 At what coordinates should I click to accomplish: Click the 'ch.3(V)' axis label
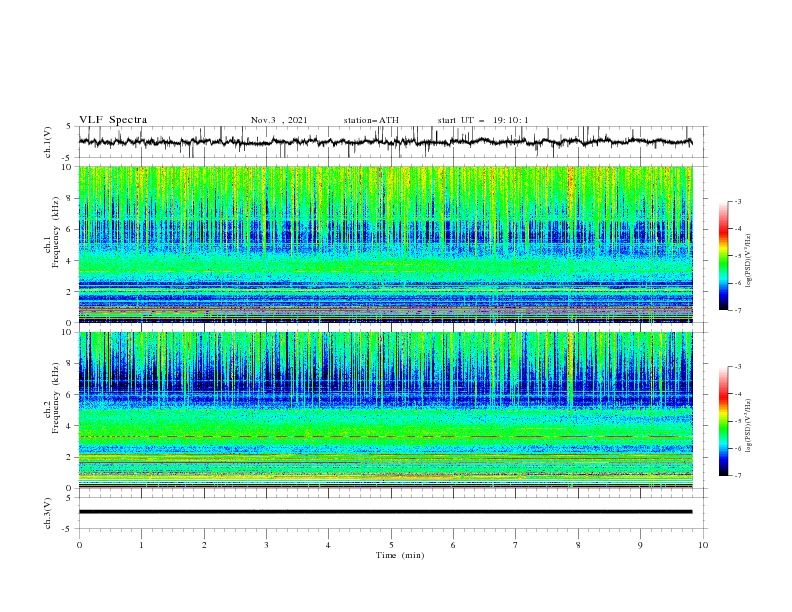coord(48,513)
